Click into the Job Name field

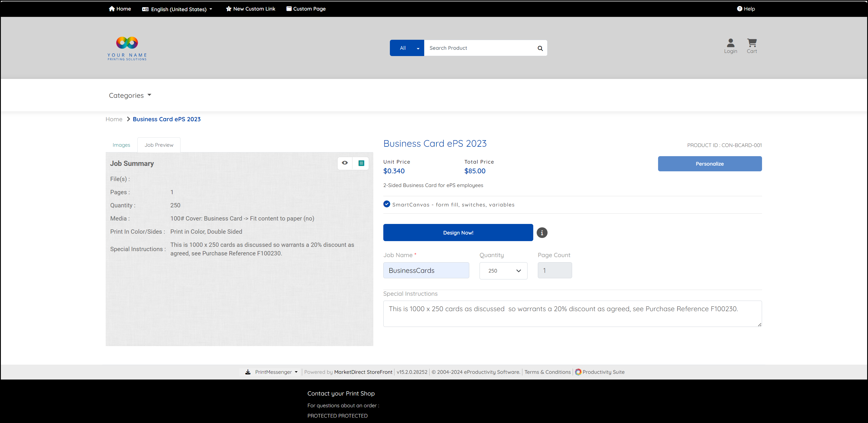pyautogui.click(x=426, y=271)
